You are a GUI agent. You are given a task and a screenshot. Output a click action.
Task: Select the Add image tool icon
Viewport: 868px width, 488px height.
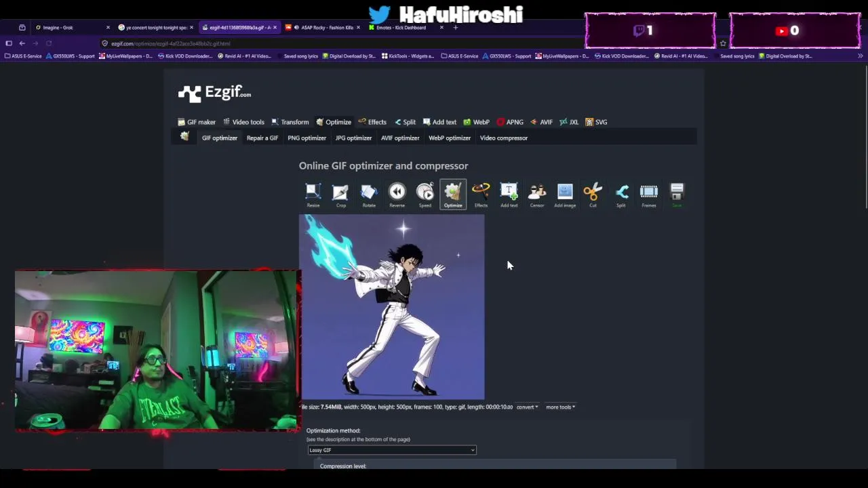(565, 195)
